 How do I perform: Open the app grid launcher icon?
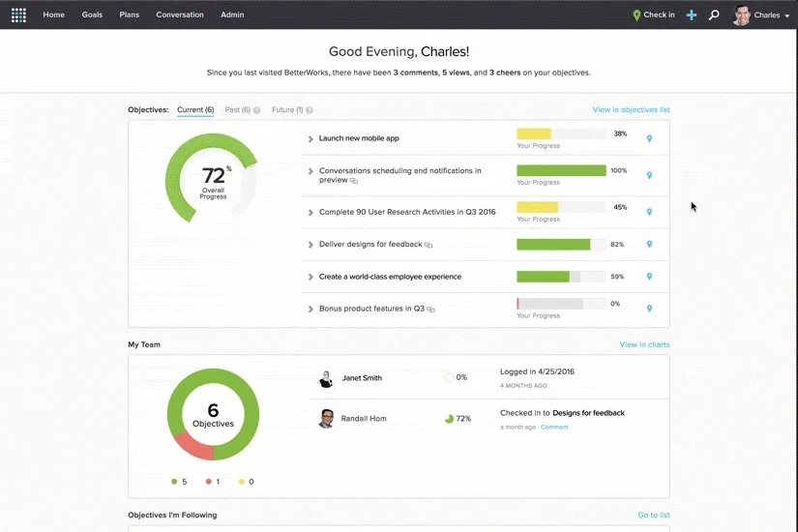tap(18, 15)
